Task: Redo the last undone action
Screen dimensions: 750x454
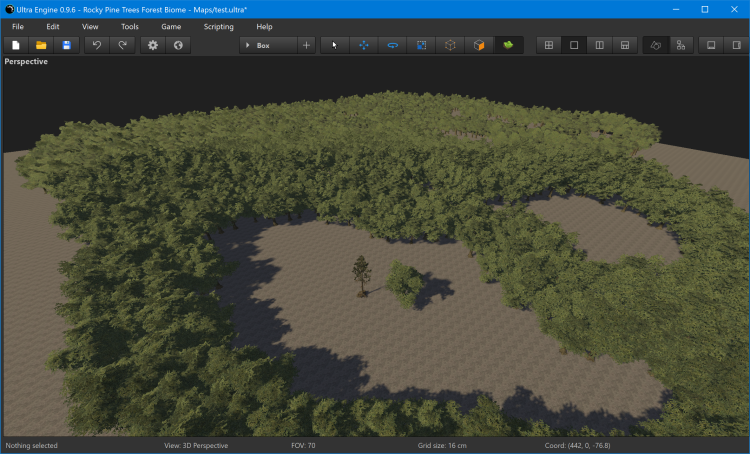Action: 122,45
